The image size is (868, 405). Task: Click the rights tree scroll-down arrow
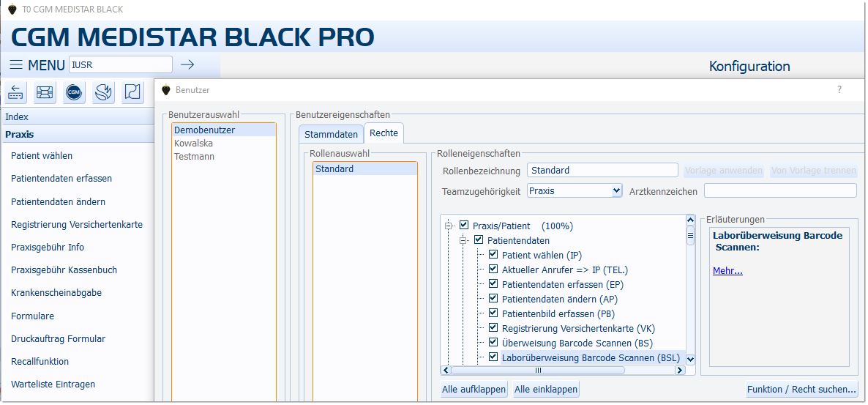click(690, 359)
